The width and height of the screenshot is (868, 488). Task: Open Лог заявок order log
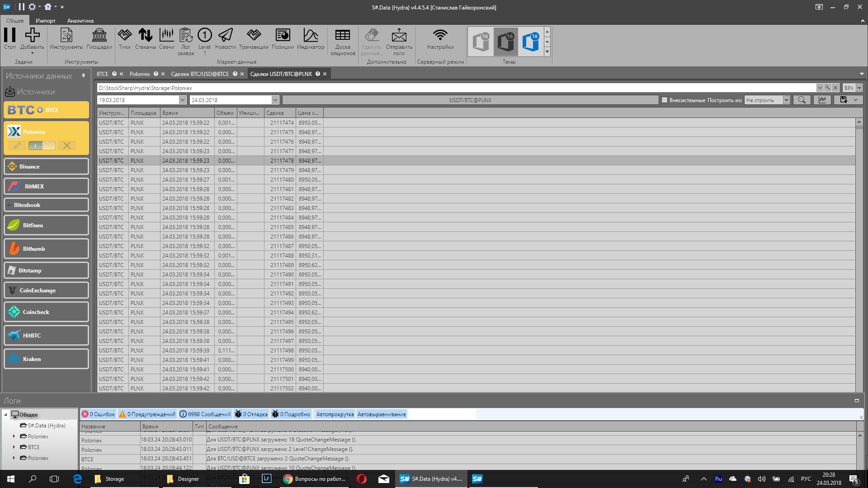pyautogui.click(x=186, y=42)
